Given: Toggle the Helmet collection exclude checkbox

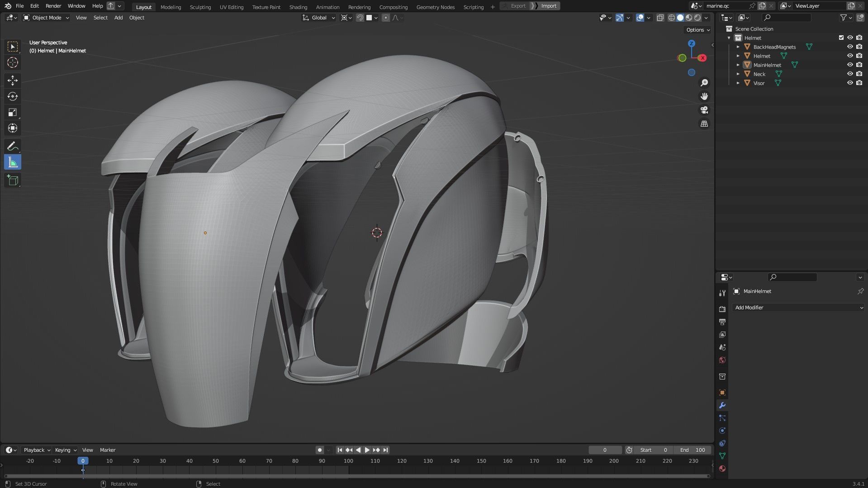Looking at the screenshot, I should click(841, 38).
